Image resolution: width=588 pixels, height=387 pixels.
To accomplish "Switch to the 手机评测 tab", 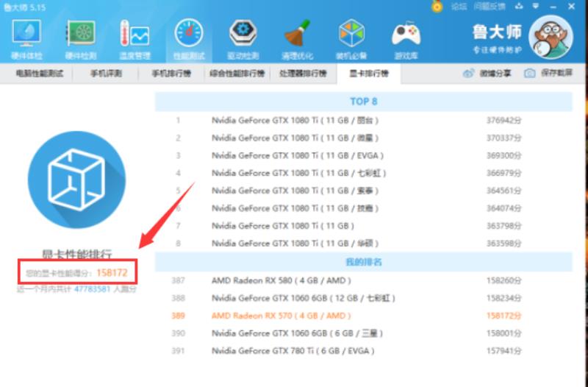I will [x=106, y=73].
